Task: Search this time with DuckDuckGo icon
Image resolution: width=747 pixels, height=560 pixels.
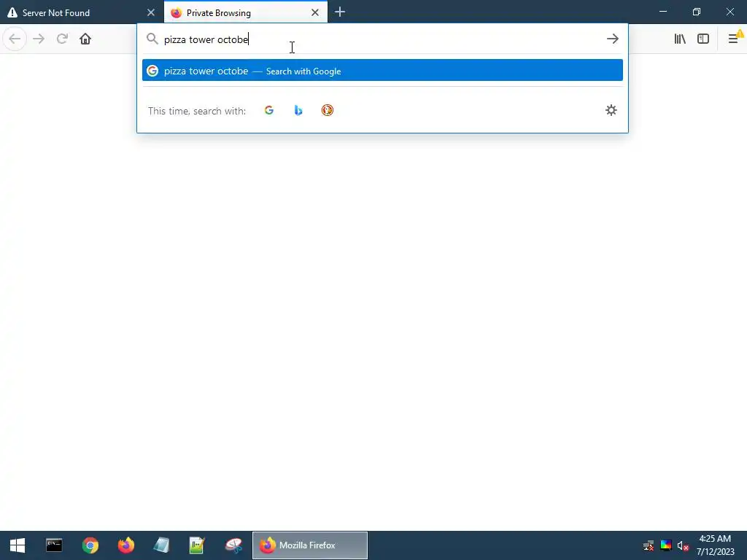Action: pos(328,111)
